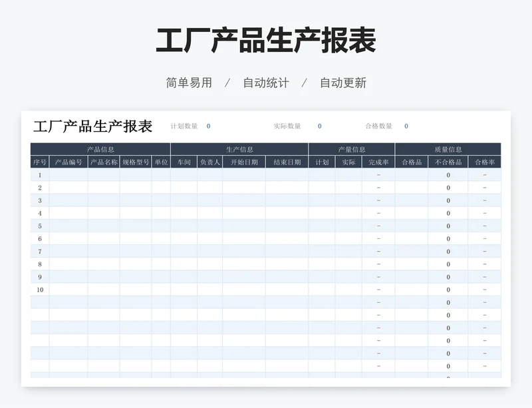The width and height of the screenshot is (532, 408).
Task: Click the value next to 计划数量
Action: pos(208,126)
